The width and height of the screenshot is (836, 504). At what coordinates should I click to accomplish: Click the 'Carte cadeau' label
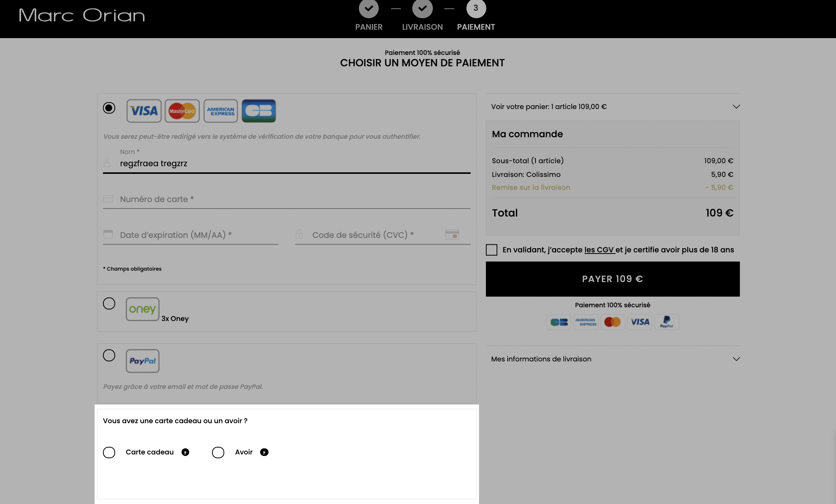[150, 452]
